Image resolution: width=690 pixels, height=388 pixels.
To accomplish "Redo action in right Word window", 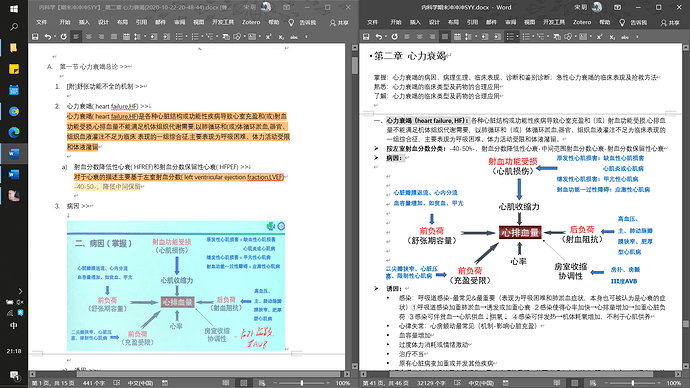I will click(394, 37).
